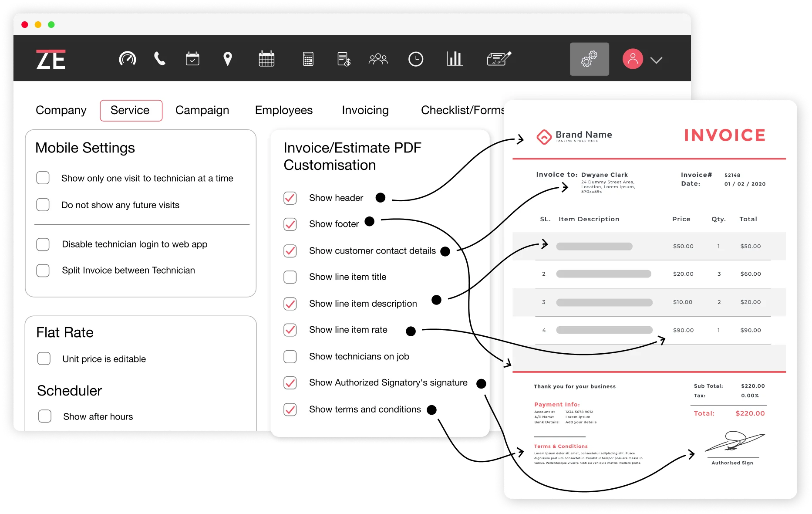Uncheck Show Authorized Signatory's signature

(290, 383)
